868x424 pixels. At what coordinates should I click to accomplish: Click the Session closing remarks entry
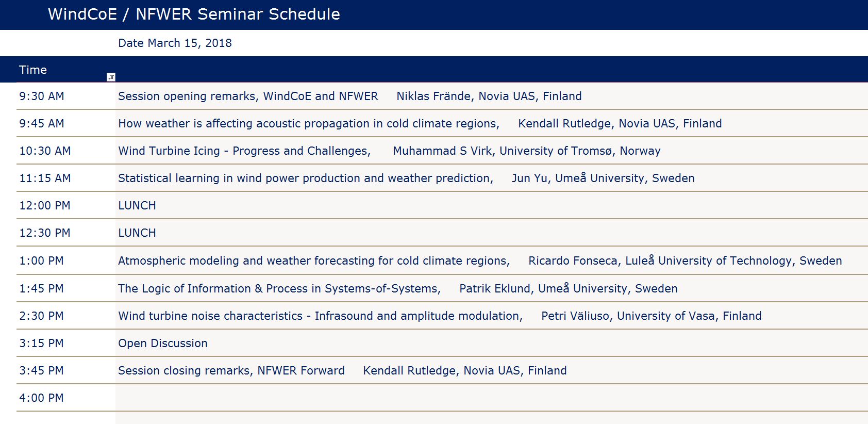[492, 370]
